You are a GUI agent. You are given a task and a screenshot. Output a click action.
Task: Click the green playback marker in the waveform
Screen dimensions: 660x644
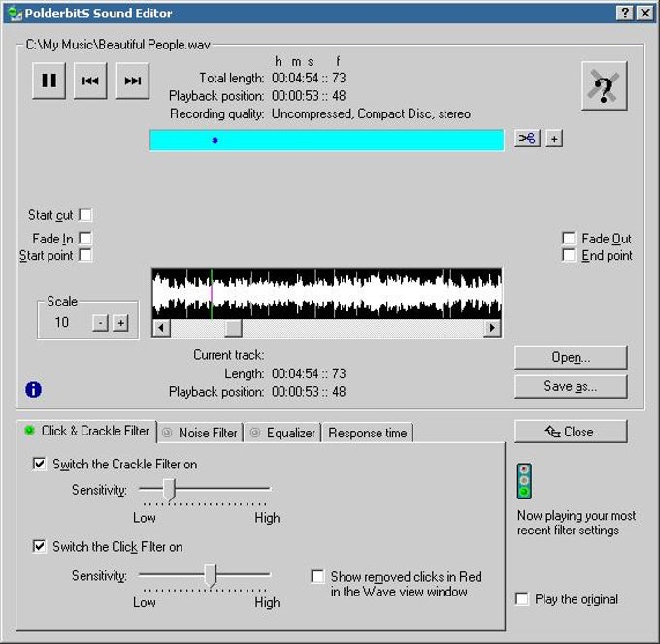tap(212, 294)
